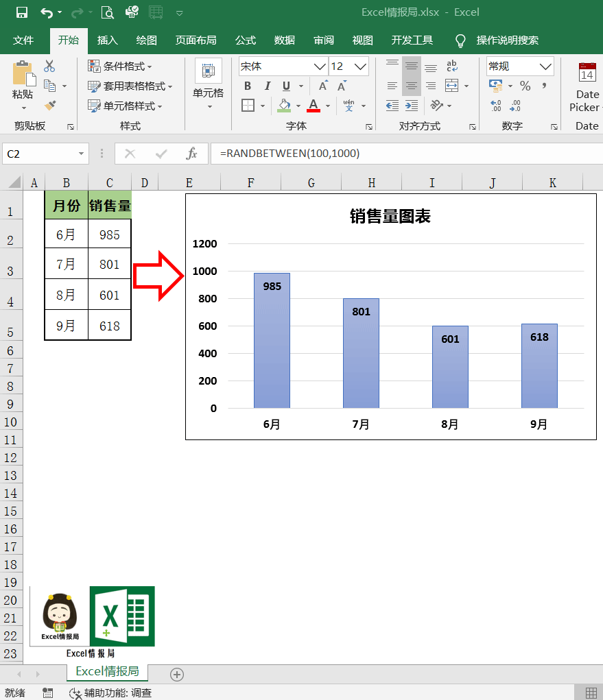Switch to the 页面布局 tab
This screenshot has width=603, height=700.
[x=196, y=40]
